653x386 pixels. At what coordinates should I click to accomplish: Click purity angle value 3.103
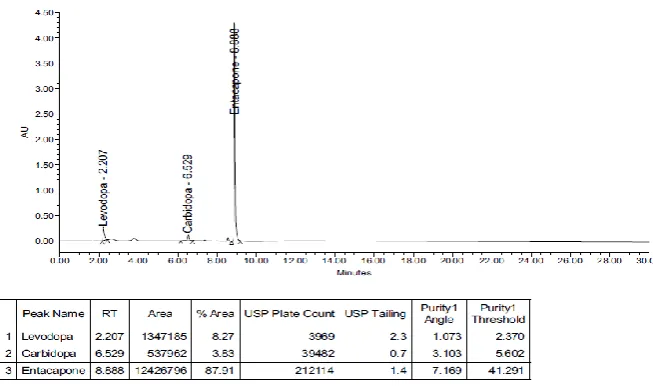pyautogui.click(x=447, y=354)
